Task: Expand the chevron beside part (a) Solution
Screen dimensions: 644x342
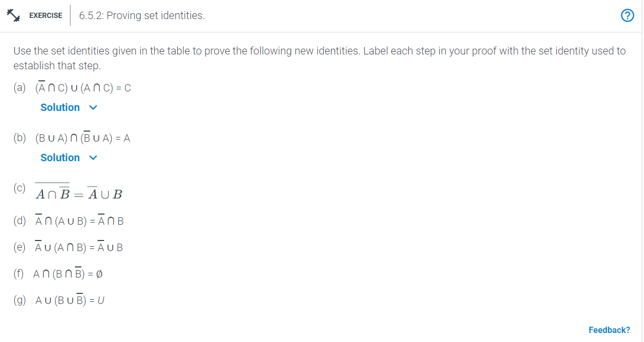Action: pos(94,108)
